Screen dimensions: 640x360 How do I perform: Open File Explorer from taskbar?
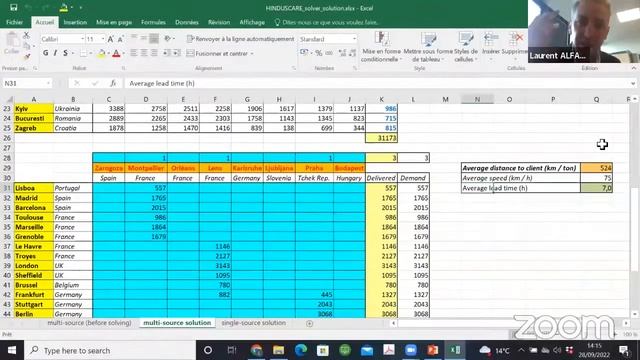tap(278, 350)
